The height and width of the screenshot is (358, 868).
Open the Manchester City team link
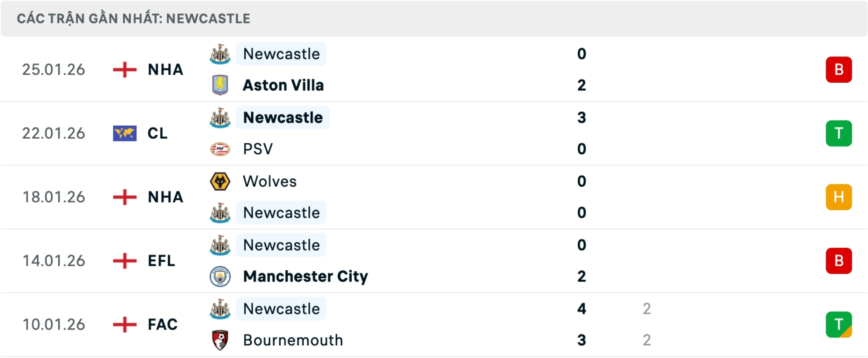pos(305,276)
